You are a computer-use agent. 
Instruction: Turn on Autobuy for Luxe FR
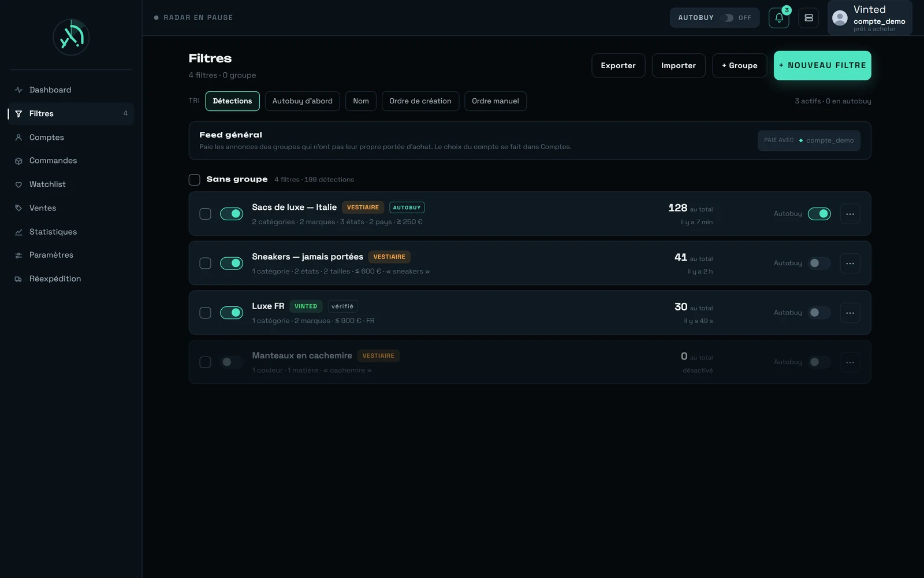pos(819,313)
